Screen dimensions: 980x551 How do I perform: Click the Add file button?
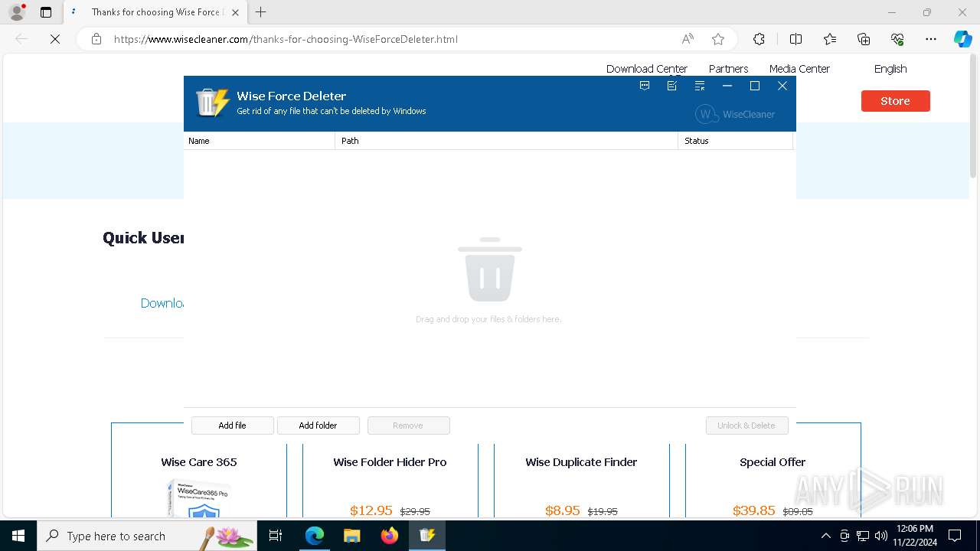tap(232, 425)
